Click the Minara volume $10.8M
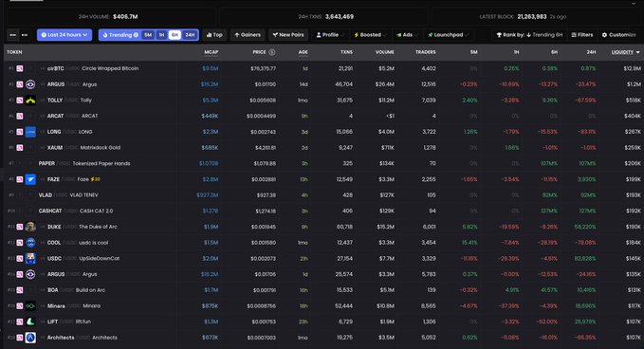Viewport: 644px width, 349px height. [385, 306]
